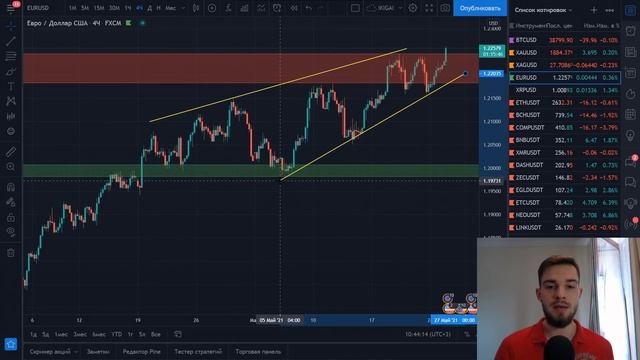
Task: Set chart range to YTD
Action: (117, 334)
